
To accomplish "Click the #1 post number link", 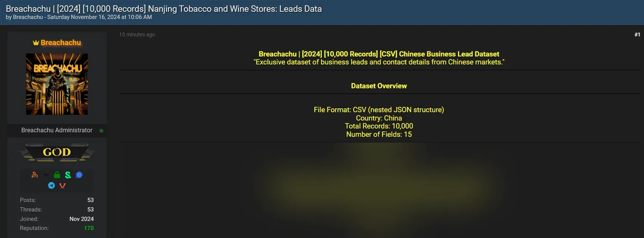I will (637, 35).
